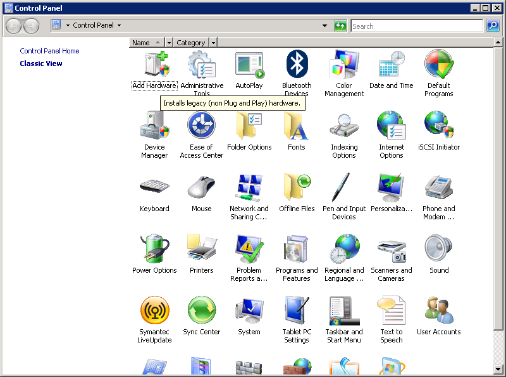The image size is (506, 377).
Task: Click the Forward navigation button
Action: [31, 26]
